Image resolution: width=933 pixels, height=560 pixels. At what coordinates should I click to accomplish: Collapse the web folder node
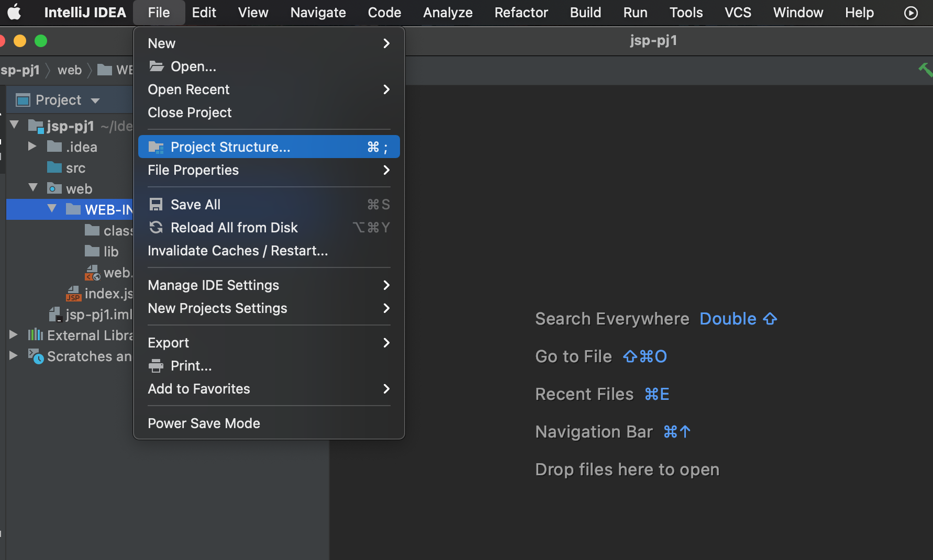click(33, 187)
